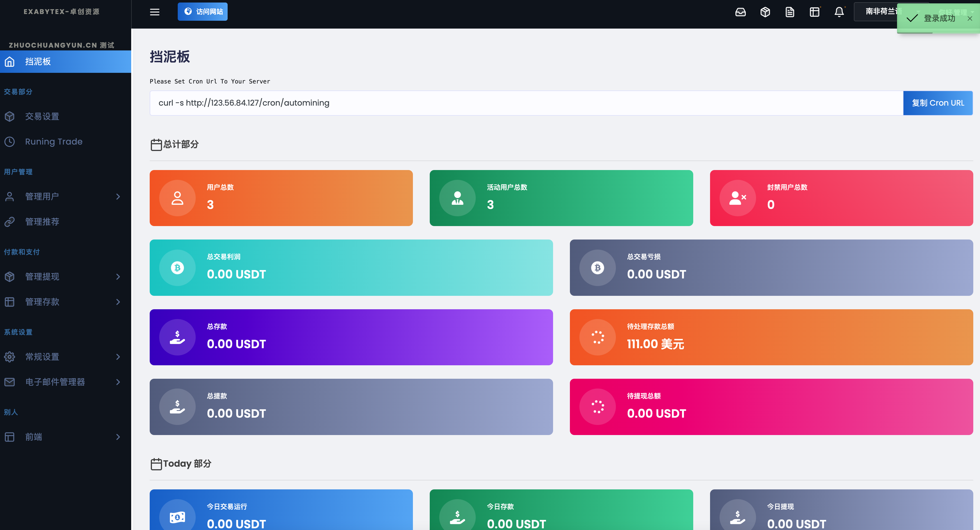Viewport: 980px width, 530px height.
Task: Click the link chain icon beside 管理推荐
Action: click(x=10, y=222)
